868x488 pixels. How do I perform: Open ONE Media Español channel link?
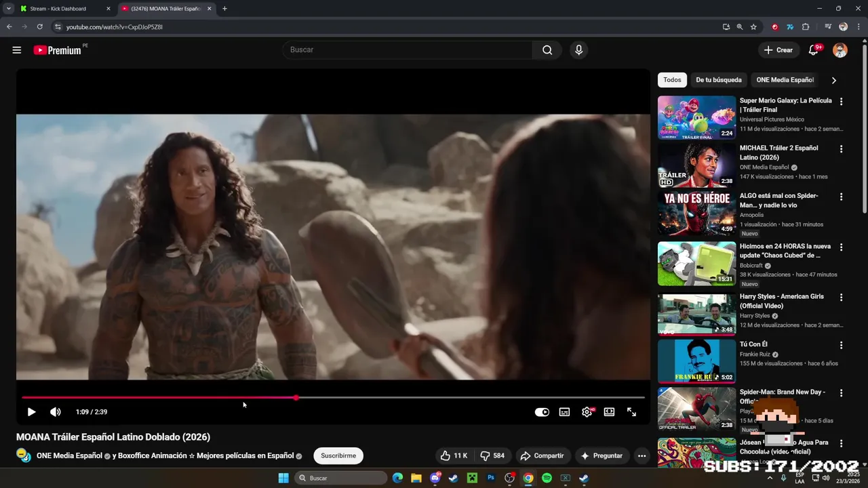point(69,455)
